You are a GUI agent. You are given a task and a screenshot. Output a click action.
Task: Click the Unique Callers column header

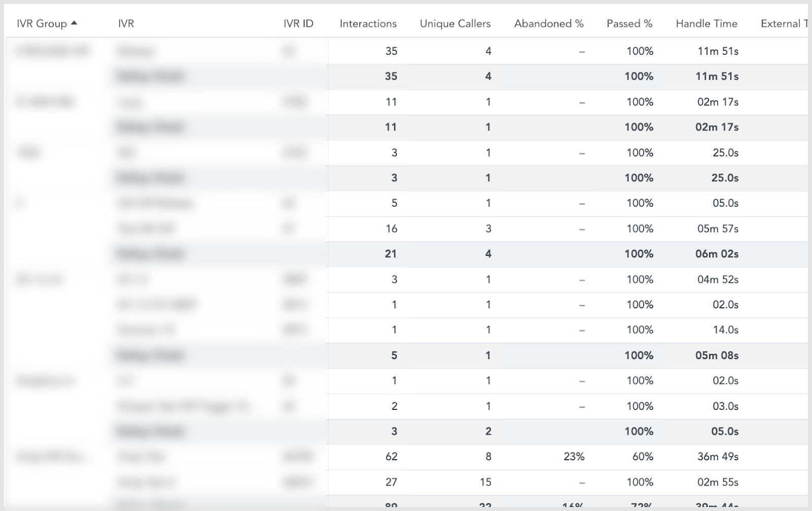click(x=455, y=24)
